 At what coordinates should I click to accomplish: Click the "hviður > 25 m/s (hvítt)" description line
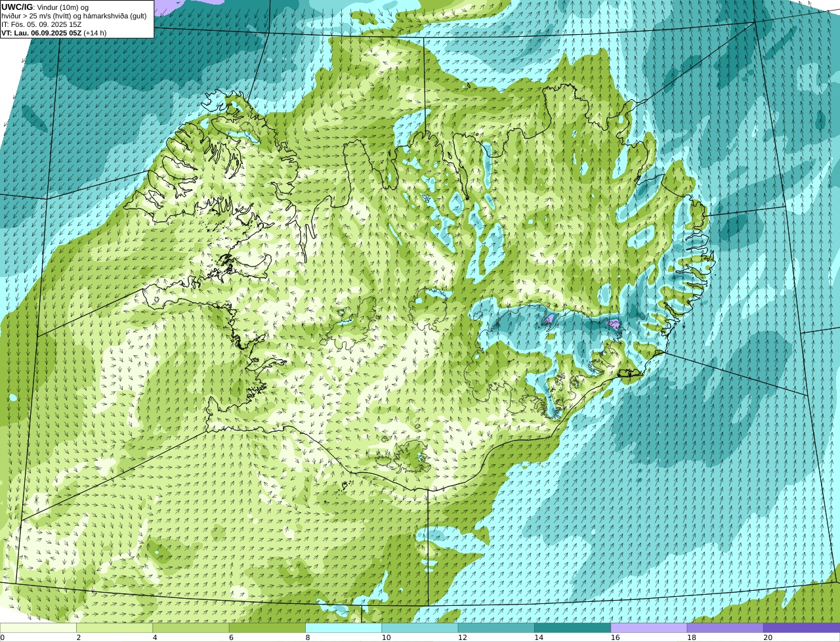[x=74, y=16]
